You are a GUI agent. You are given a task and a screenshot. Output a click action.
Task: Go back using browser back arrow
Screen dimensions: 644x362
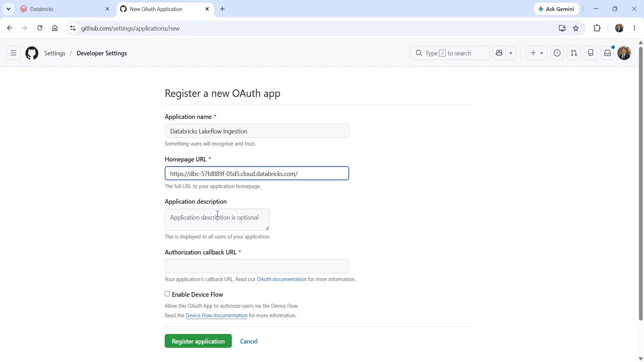(9, 28)
